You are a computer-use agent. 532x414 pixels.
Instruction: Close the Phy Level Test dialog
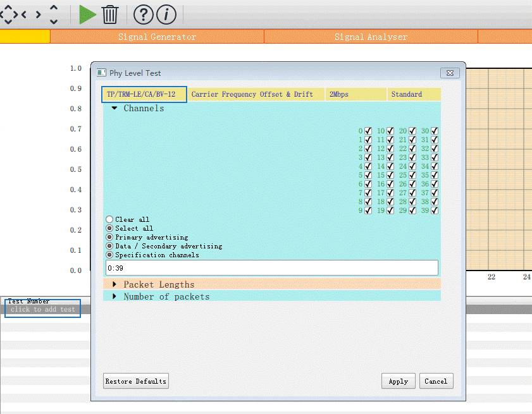450,73
